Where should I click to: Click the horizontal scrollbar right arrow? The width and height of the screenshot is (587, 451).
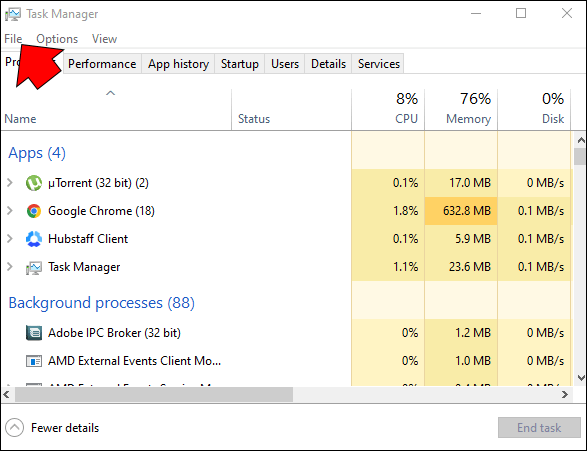565,394
